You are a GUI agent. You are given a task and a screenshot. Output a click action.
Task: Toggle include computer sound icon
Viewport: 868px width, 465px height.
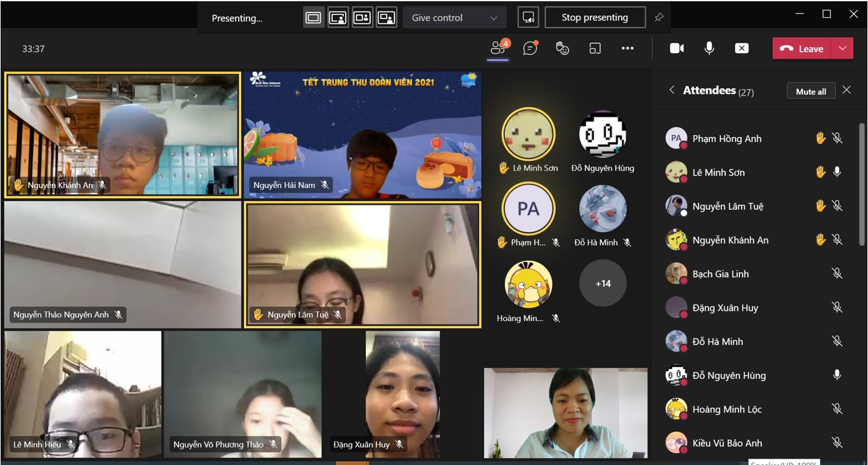pos(528,18)
